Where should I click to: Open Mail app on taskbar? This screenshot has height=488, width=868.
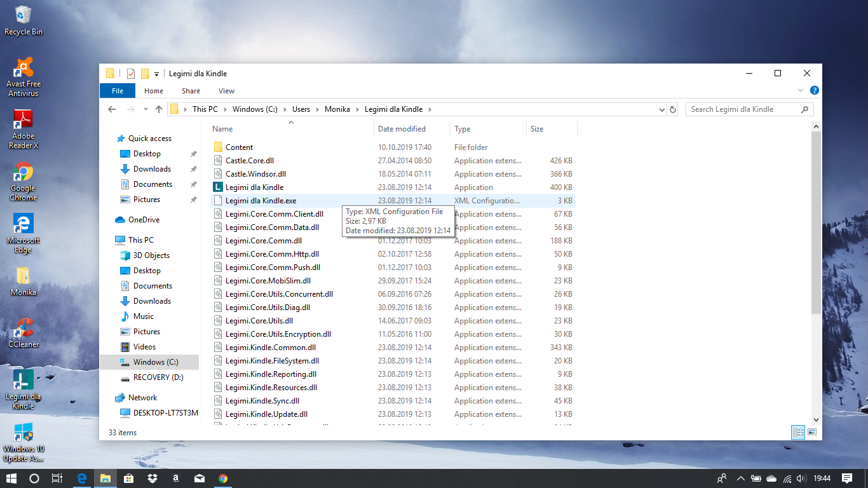pyautogui.click(x=200, y=478)
